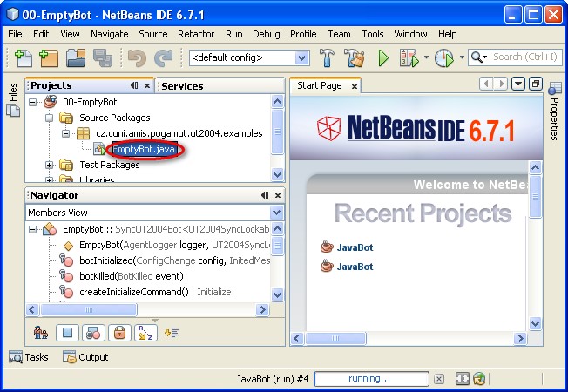
Task: Open the default config dropdown
Action: 301,57
